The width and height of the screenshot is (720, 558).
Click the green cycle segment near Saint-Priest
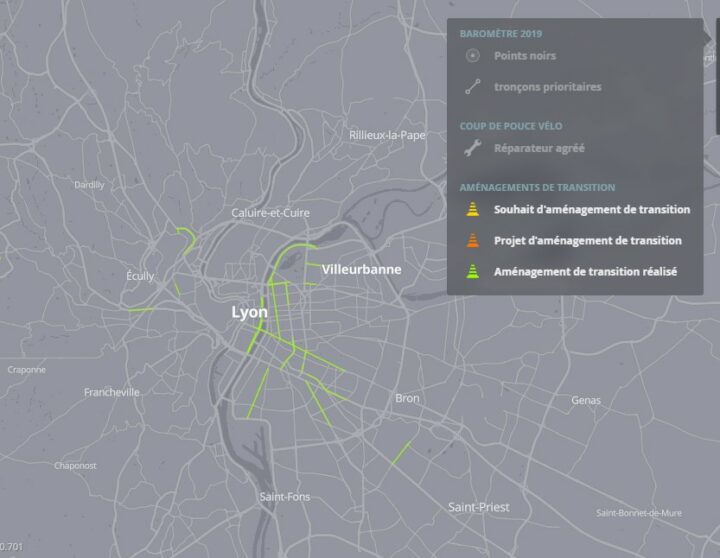click(401, 452)
